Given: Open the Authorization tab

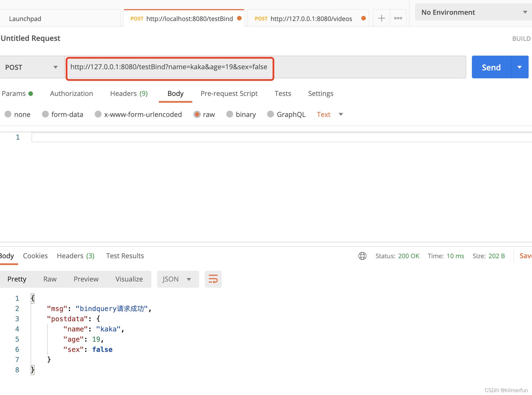Looking at the screenshot, I should 71,93.
